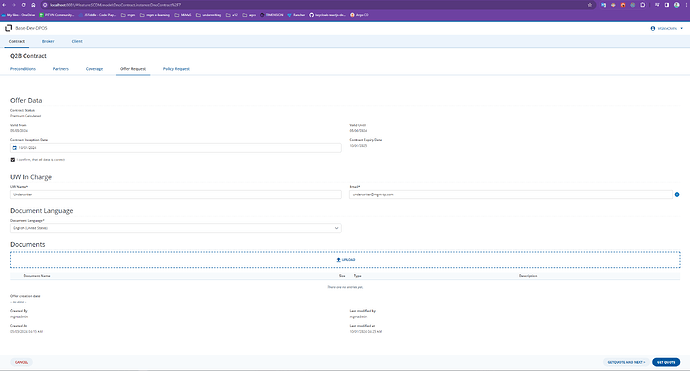Open the Preconditions step tab
690x371 pixels.
[x=23, y=69]
